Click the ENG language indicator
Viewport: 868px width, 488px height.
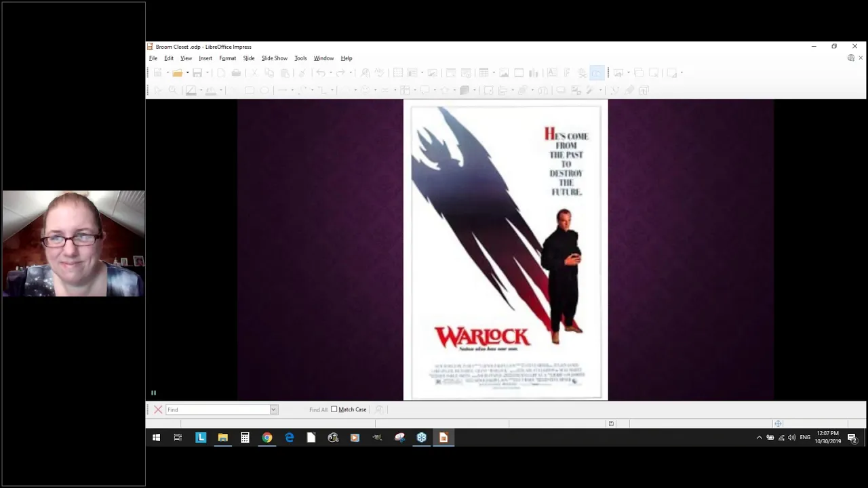point(805,438)
